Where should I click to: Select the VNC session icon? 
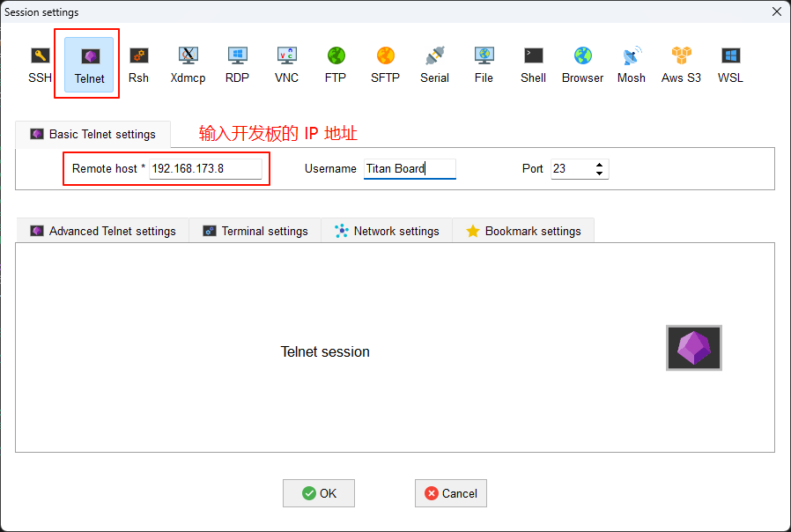point(286,64)
